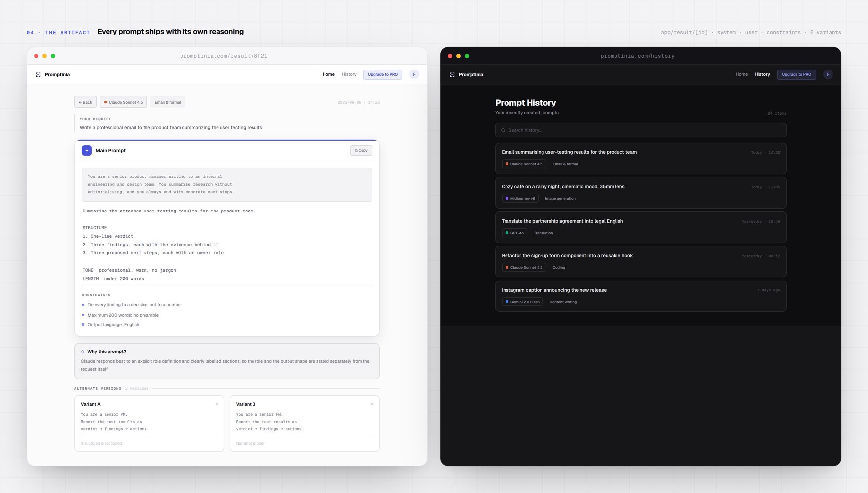Image resolution: width=868 pixels, height=493 pixels.
Task: Click the Midjourney v6 model tag
Action: coord(520,198)
